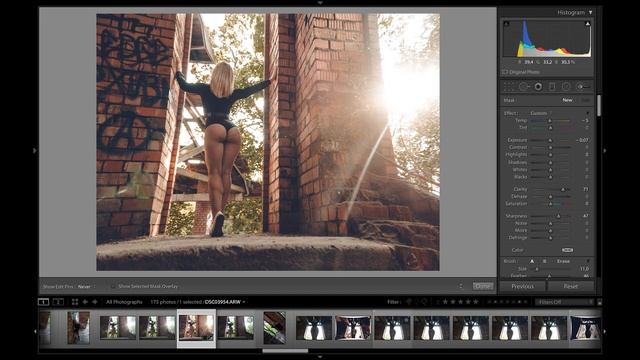Select the Adjustment Brush tool icon
The width and height of the screenshot is (640, 360).
(x=583, y=87)
